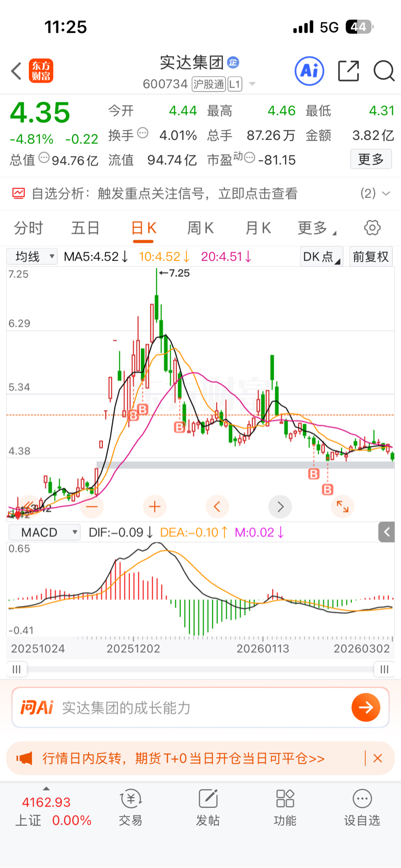Tap the share export icon
The width and height of the screenshot is (401, 868).
[x=349, y=71]
